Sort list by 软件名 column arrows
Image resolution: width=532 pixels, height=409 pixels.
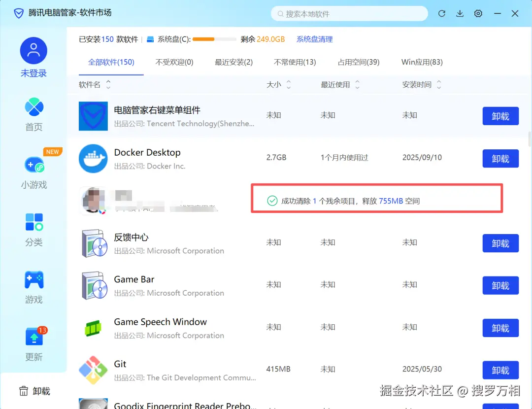coord(108,85)
